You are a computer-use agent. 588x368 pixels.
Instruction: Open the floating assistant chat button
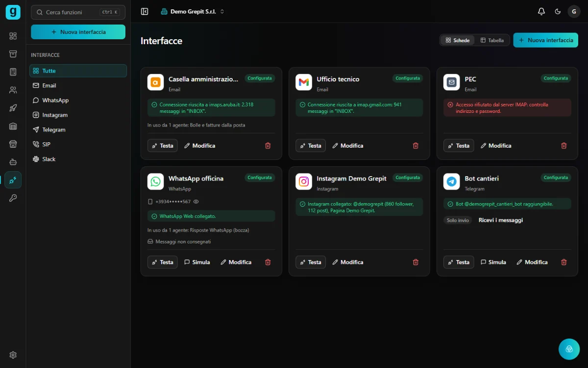click(x=569, y=349)
